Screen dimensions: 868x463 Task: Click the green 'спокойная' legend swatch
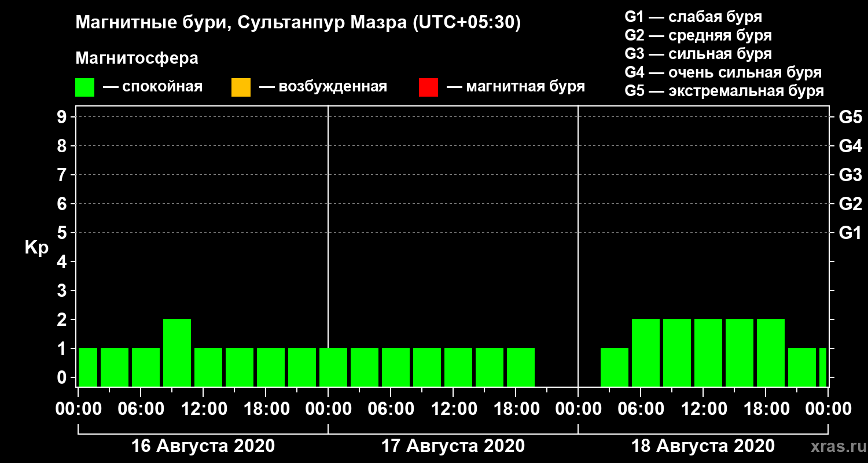(x=84, y=87)
